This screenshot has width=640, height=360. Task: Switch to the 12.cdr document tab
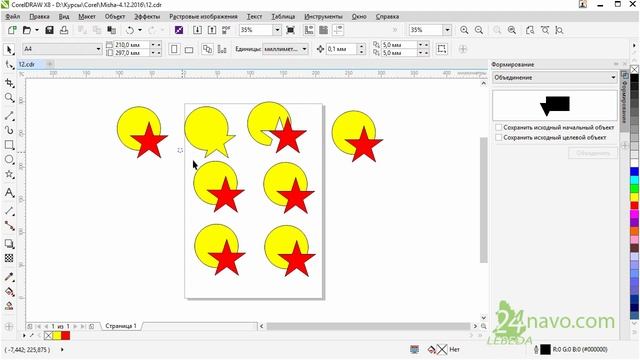[x=27, y=64]
